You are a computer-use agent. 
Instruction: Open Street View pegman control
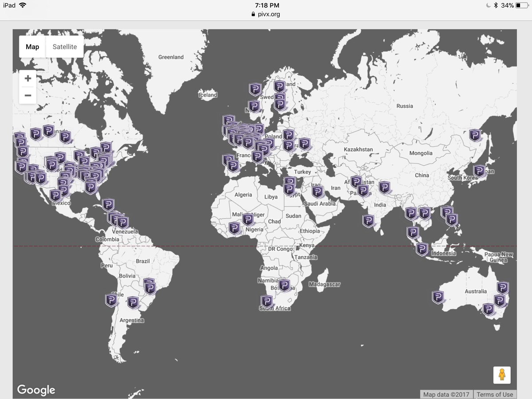coord(502,375)
